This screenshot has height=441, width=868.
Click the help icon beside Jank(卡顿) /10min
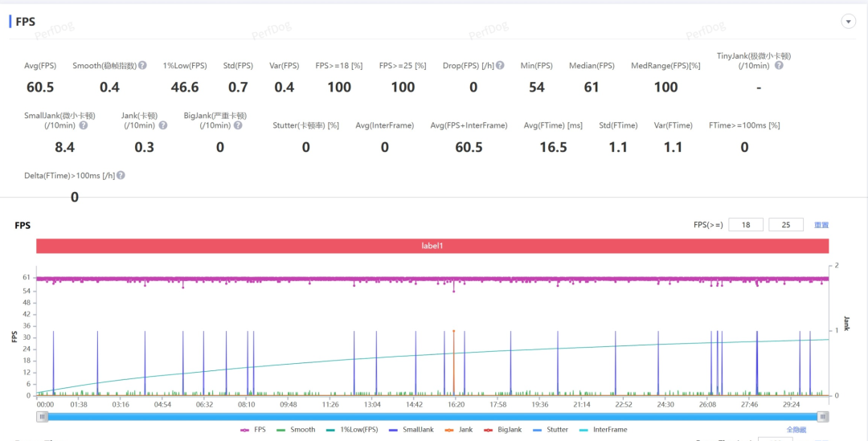[163, 126]
